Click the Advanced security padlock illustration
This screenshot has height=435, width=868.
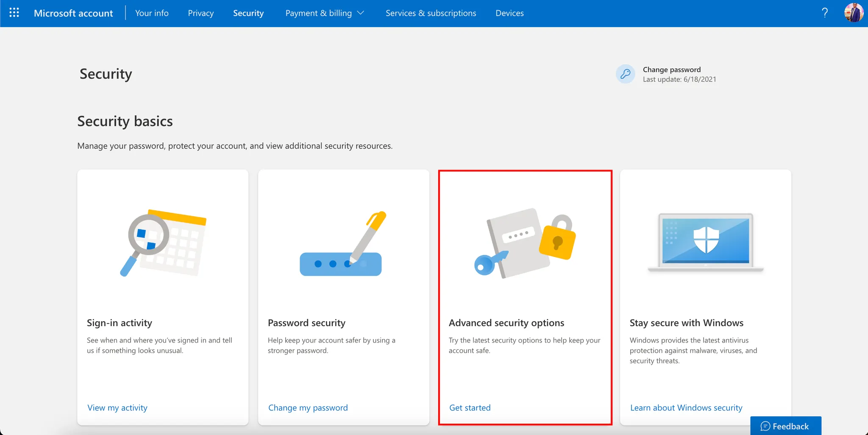click(525, 243)
